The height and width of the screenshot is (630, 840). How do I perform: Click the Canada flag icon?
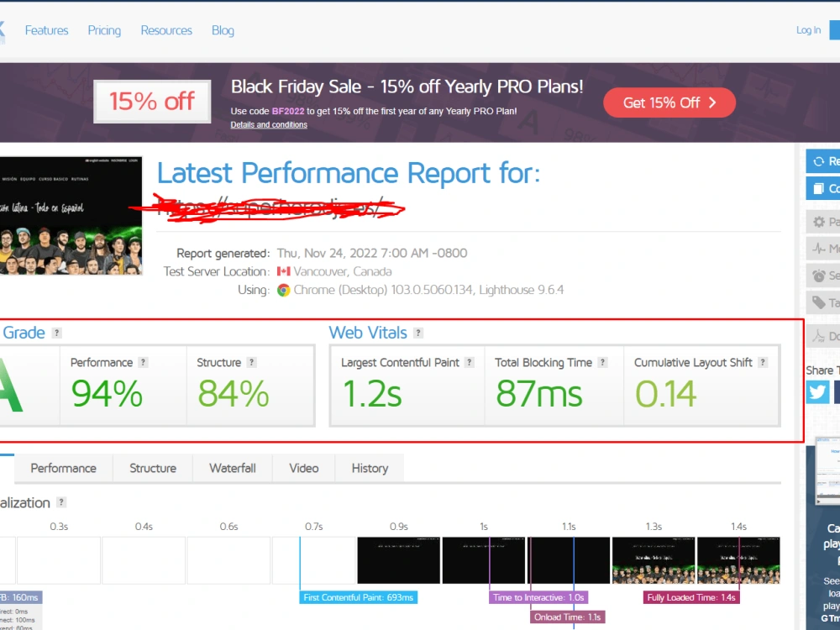tap(283, 271)
